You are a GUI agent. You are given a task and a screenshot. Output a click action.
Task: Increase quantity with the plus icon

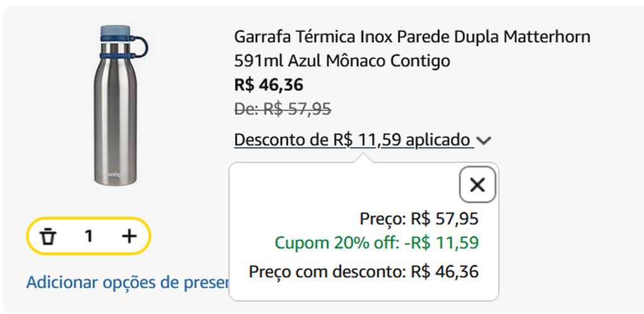pyautogui.click(x=129, y=236)
